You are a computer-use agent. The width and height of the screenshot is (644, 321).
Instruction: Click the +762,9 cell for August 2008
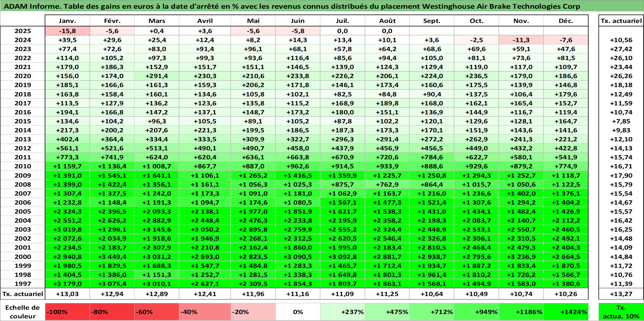point(387,185)
